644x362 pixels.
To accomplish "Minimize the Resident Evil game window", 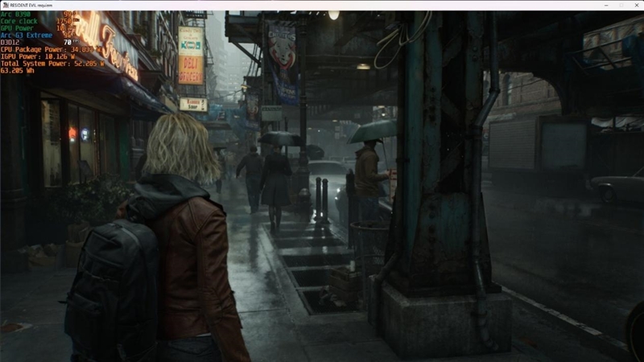I will coord(606,6).
